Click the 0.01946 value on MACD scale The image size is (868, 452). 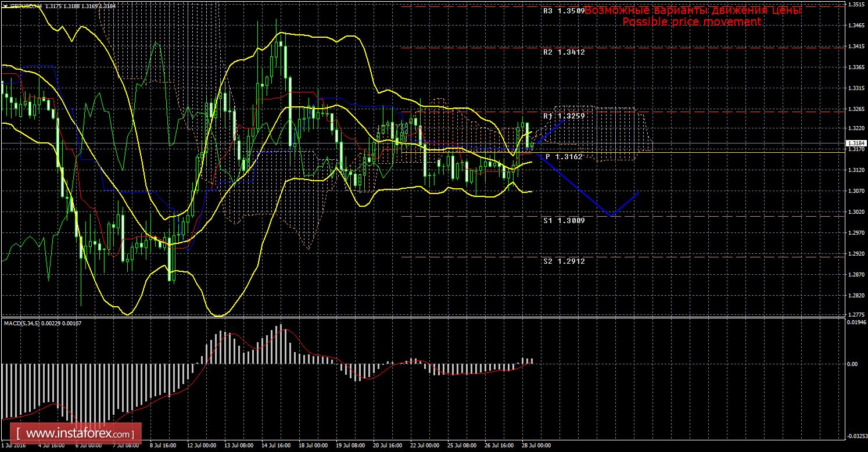tap(855, 322)
